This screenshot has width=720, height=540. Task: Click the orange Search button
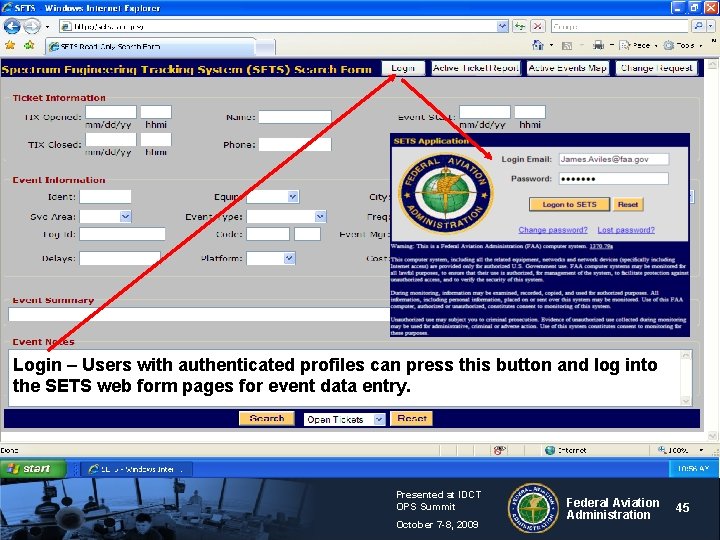(267, 418)
